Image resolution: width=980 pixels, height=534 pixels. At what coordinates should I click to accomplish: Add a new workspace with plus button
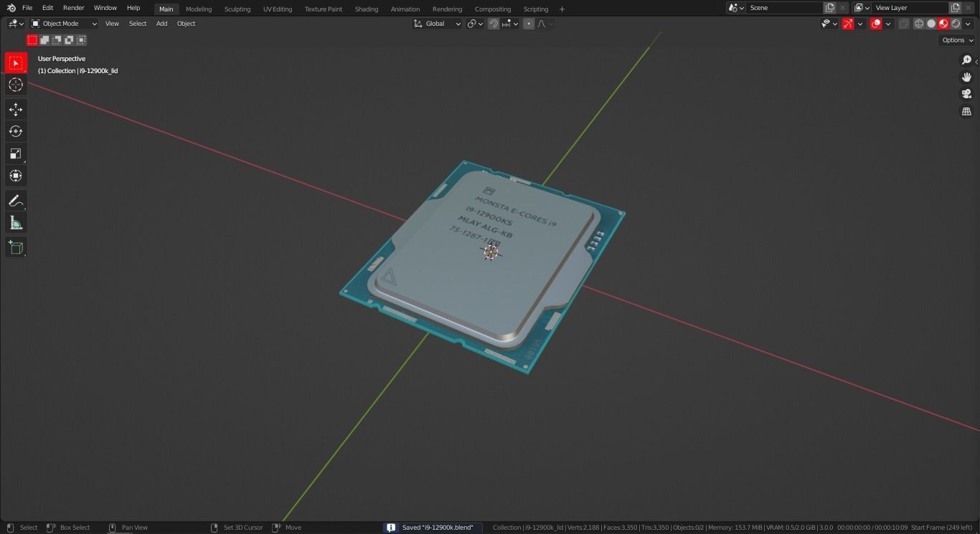[x=562, y=9]
